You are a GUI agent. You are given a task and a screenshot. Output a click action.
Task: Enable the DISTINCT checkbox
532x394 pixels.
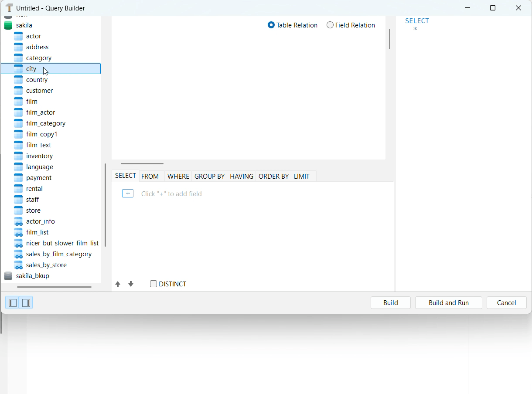[153, 284]
